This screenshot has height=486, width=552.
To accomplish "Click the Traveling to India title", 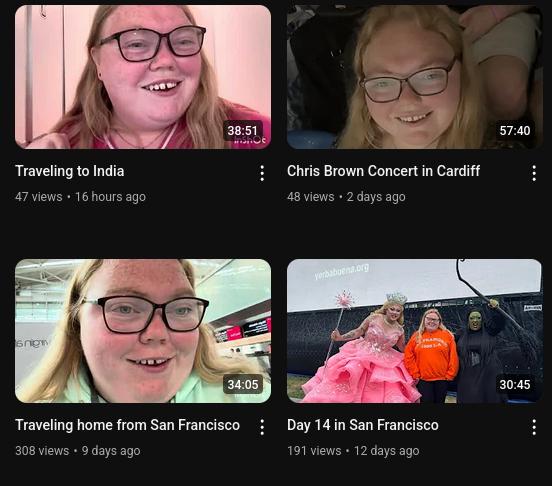I will [x=70, y=171].
